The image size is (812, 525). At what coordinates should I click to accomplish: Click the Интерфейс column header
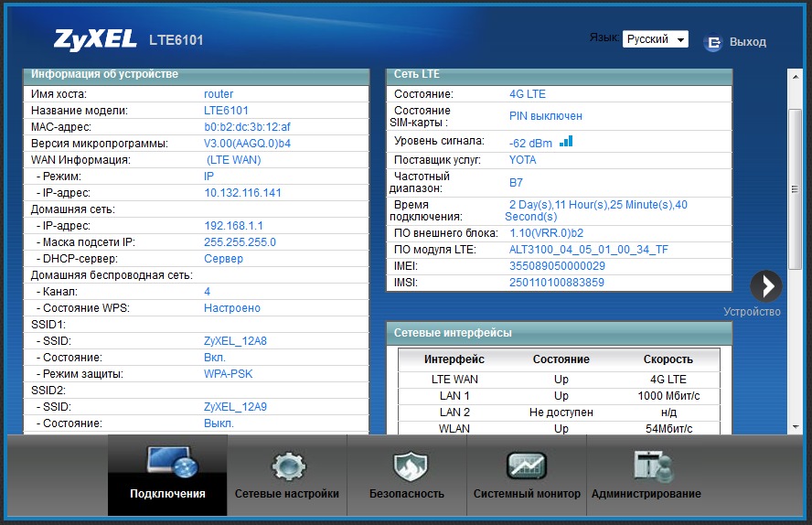point(454,359)
